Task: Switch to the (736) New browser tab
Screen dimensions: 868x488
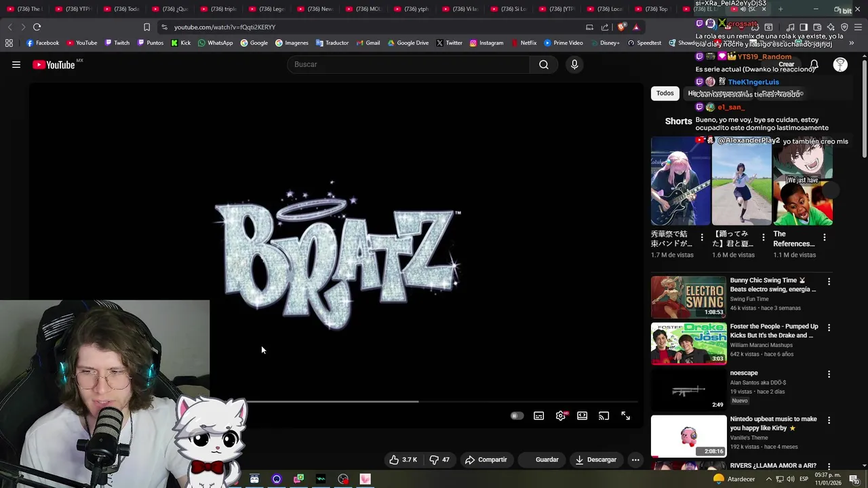Action: (x=316, y=9)
